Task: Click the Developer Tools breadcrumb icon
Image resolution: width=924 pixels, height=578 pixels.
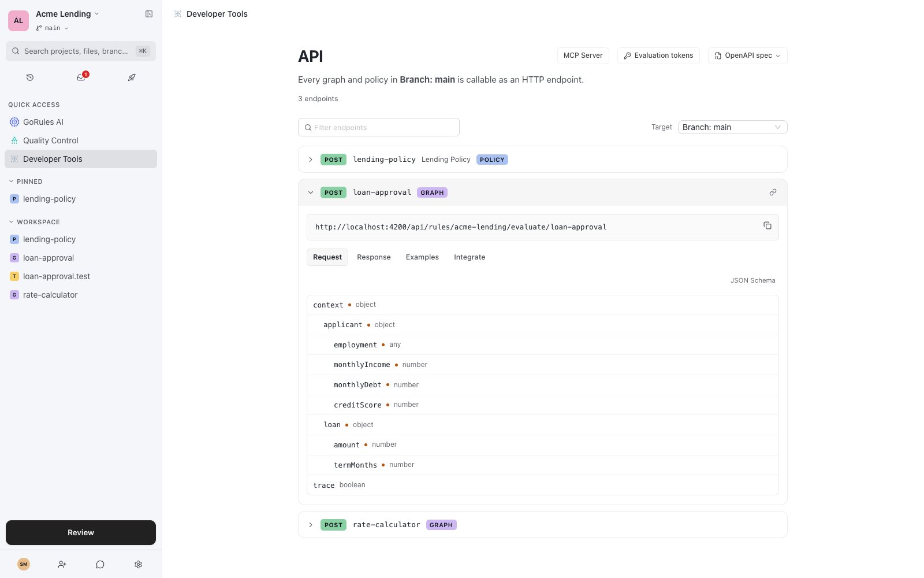Action: tap(178, 14)
